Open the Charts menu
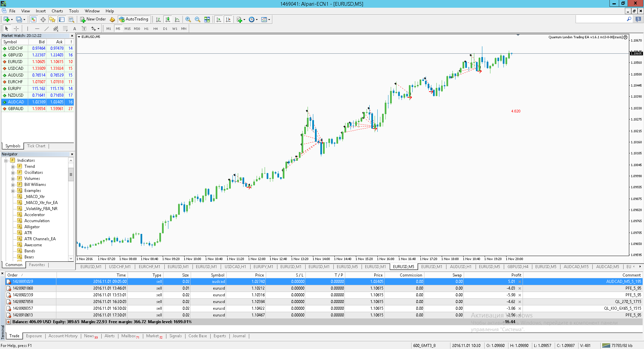644x349 pixels. pos(57,11)
